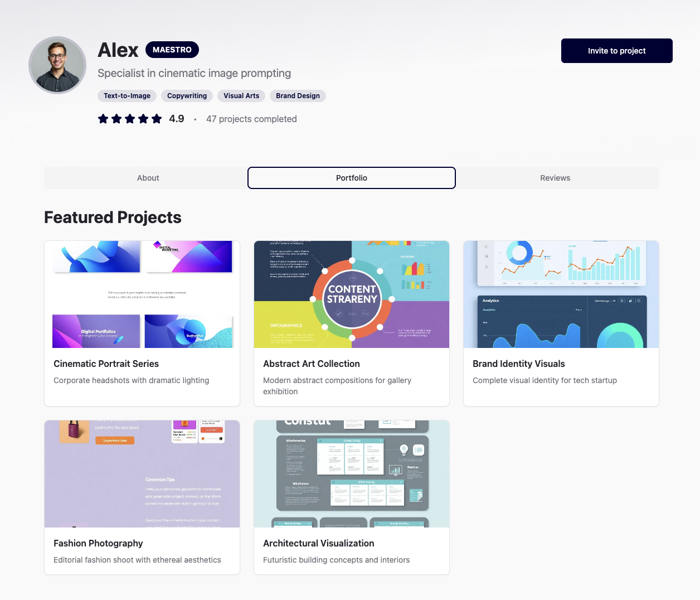700x600 pixels.
Task: Click the Architectural Visualization title
Action: 319,543
